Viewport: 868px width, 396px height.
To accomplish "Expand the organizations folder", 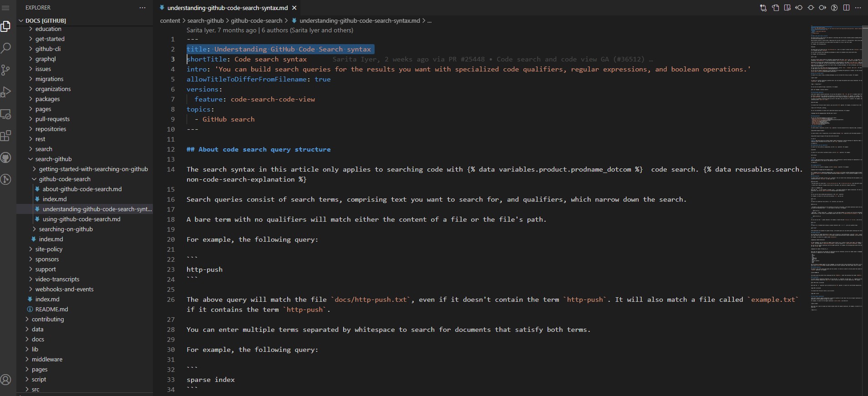I will click(x=53, y=89).
